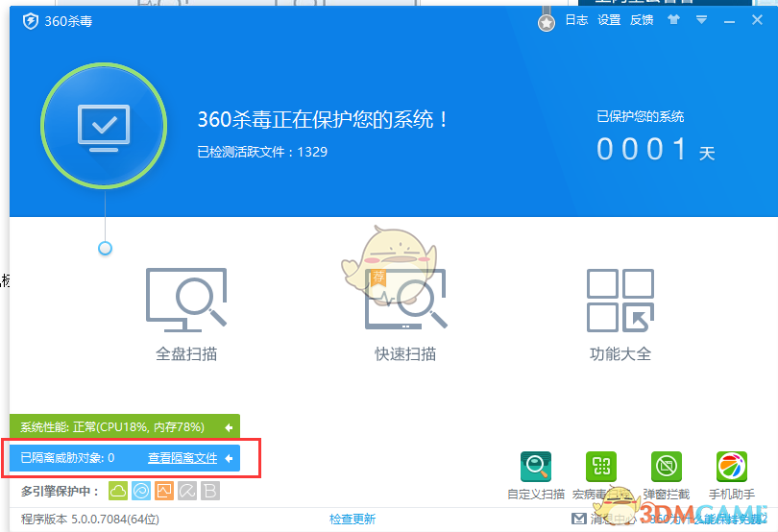This screenshot has height=532, width=778.
Task: Open the main menu triangle dropdown
Action: click(x=701, y=20)
